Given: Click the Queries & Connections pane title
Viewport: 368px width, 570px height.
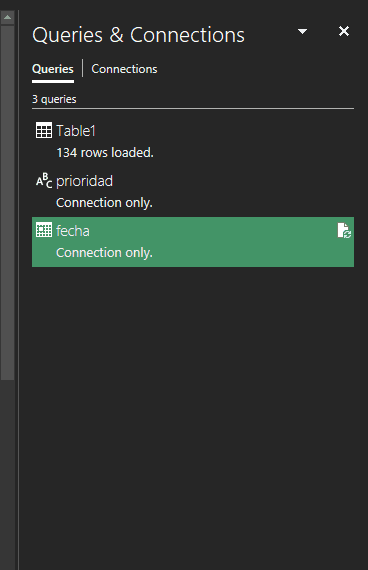Looking at the screenshot, I should 138,35.
